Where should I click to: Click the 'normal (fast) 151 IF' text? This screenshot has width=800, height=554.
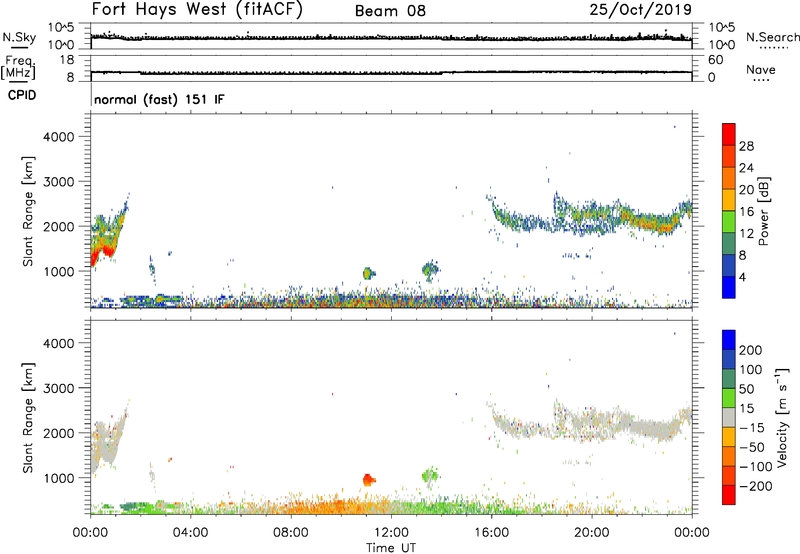pyautogui.click(x=159, y=99)
